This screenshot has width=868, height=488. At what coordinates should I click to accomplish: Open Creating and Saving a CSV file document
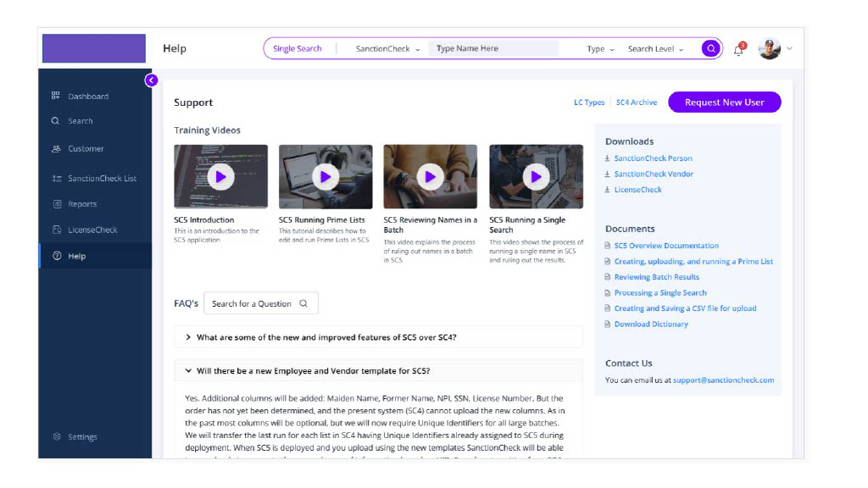pyautogui.click(x=685, y=308)
